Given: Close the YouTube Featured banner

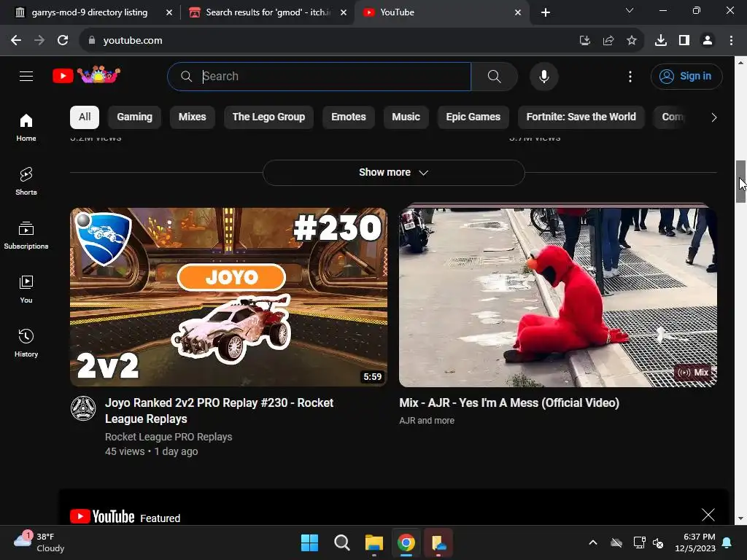Looking at the screenshot, I should 708,514.
